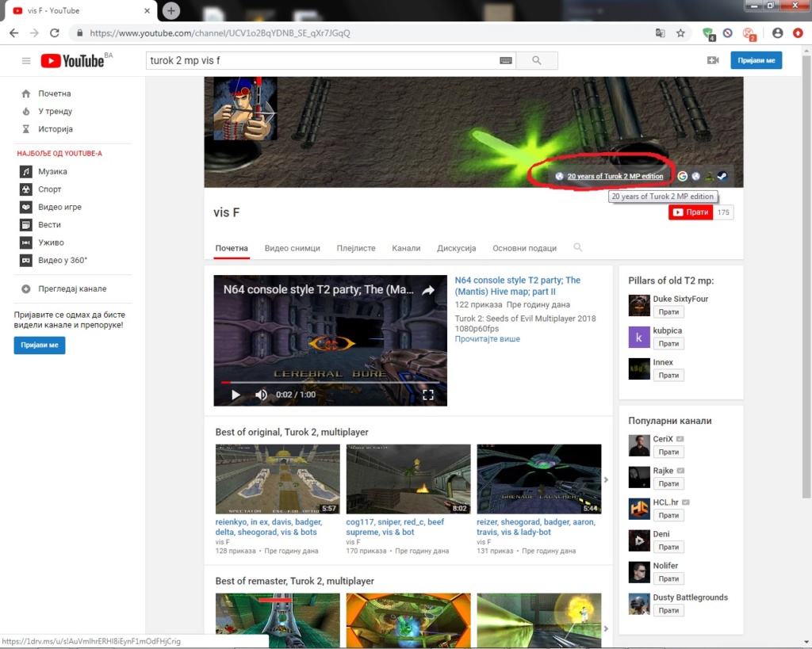Subscribe with red Прати button
The image size is (812, 649).
coord(691,212)
